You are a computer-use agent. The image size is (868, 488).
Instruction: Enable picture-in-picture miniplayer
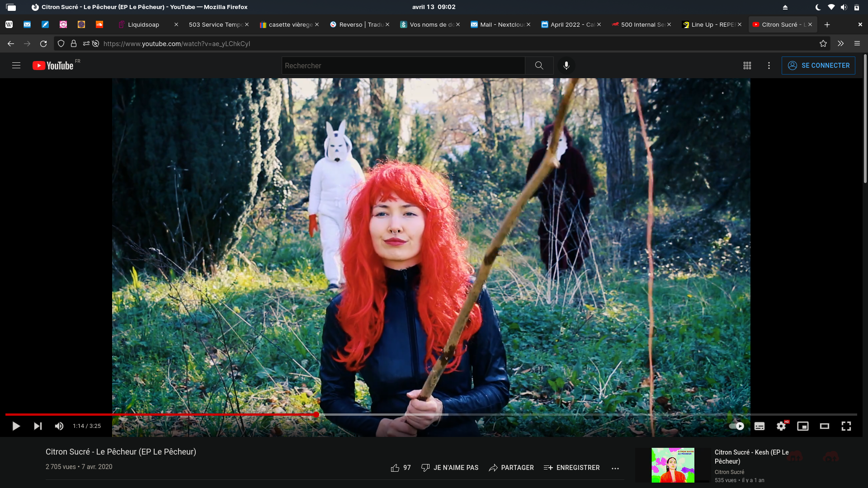tap(803, 426)
